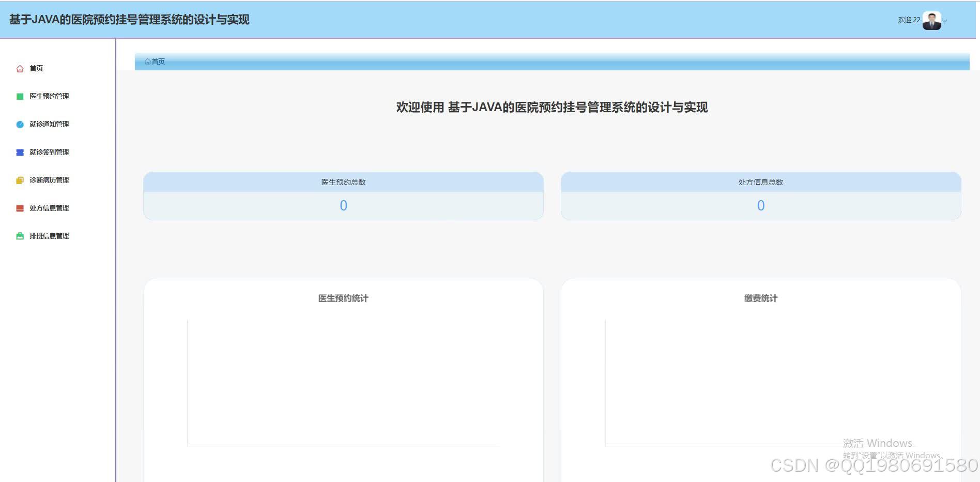Image resolution: width=980 pixels, height=482 pixels.
Task: Select 就诊通知管理 in the sidebar
Action: [49, 124]
